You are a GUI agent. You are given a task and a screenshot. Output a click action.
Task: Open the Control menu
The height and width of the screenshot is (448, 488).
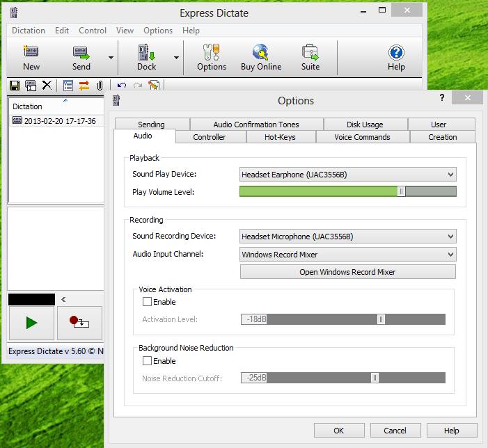click(93, 31)
